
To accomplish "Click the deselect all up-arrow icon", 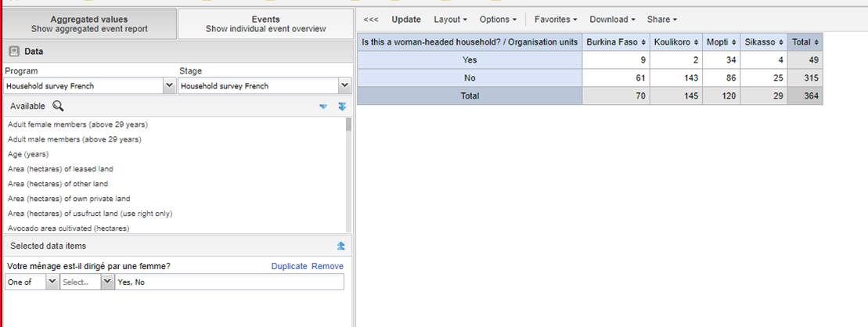I will pyautogui.click(x=340, y=246).
